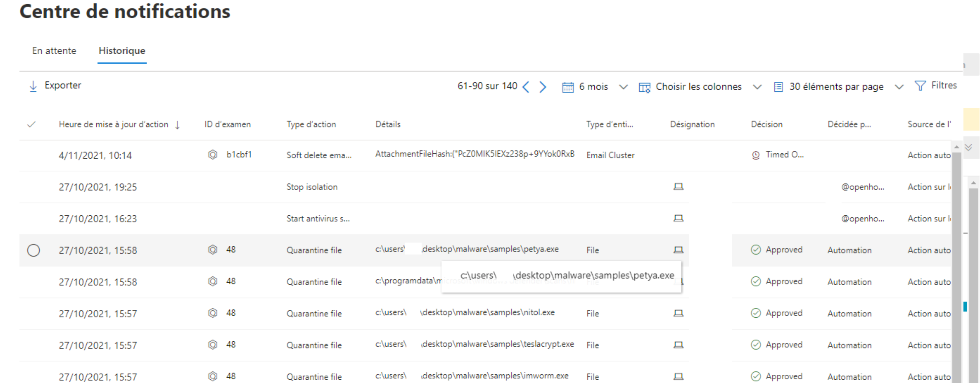Click the sort arrow next to action time header
This screenshot has width=980, height=383.
177,125
